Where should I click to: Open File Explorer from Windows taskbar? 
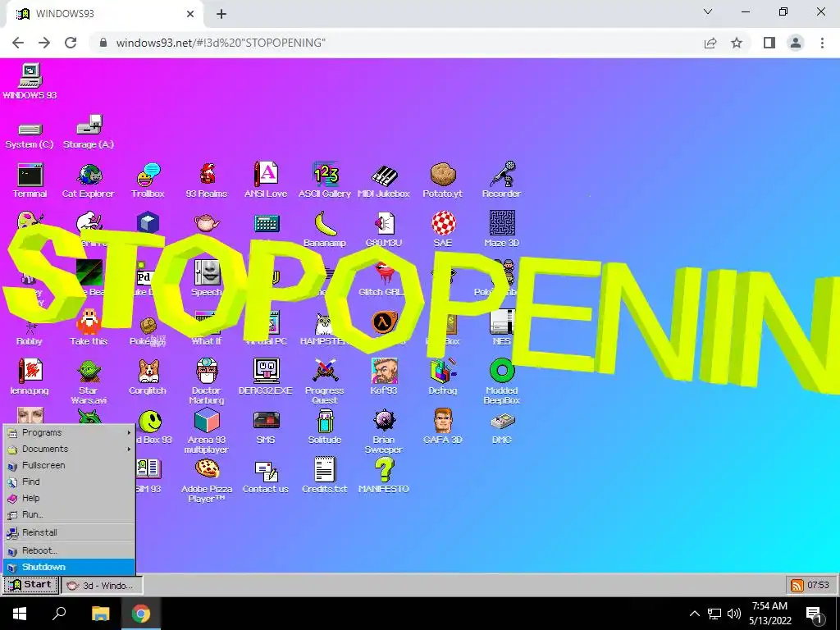pyautogui.click(x=100, y=614)
